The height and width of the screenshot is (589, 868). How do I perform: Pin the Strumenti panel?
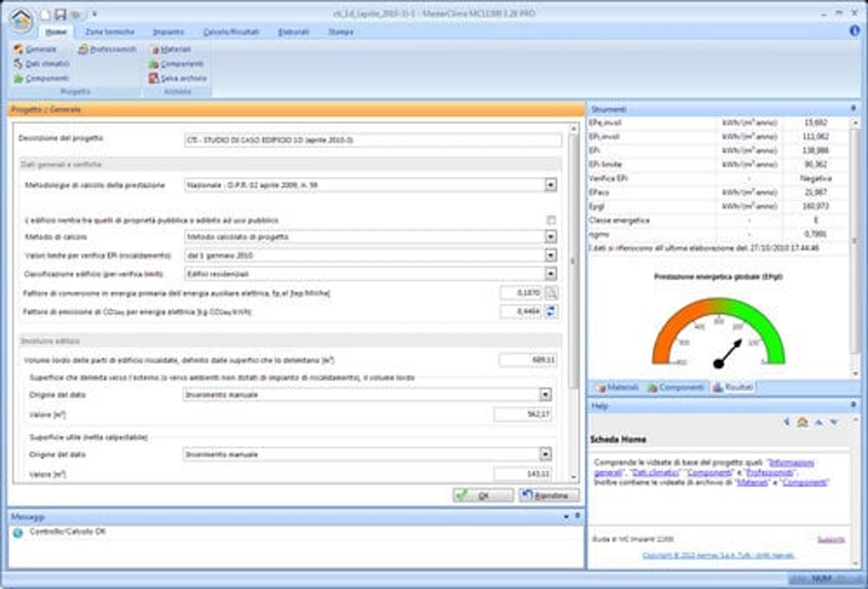pos(854,108)
